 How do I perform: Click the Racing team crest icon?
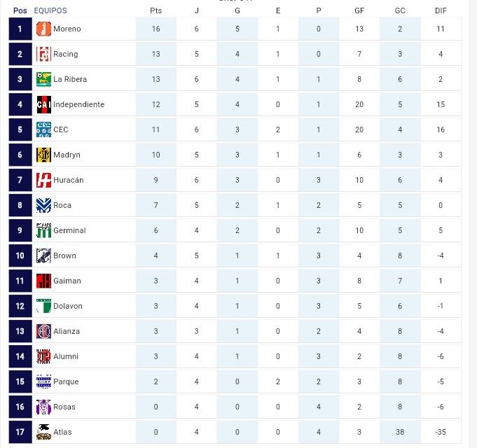pos(43,54)
